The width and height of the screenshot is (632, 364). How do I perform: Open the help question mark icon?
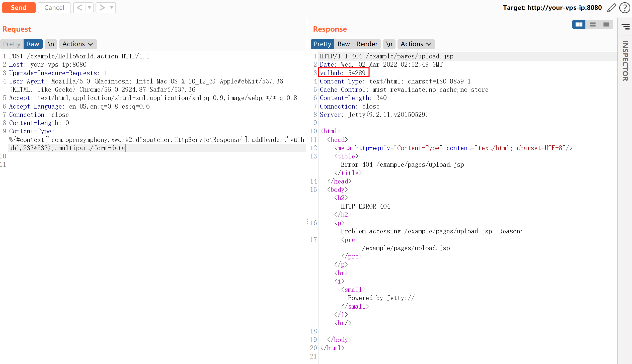[624, 8]
